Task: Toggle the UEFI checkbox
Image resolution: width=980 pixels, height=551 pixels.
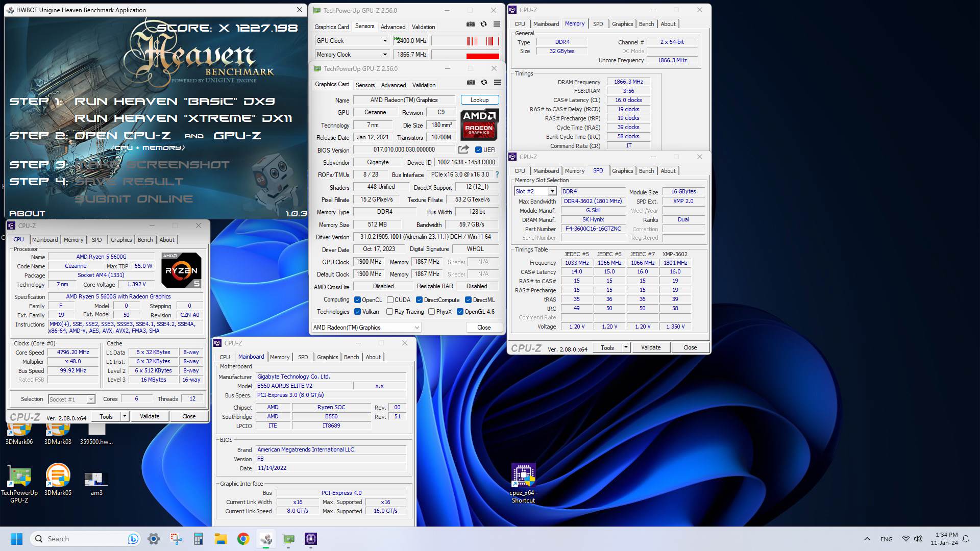Action: coord(478,150)
